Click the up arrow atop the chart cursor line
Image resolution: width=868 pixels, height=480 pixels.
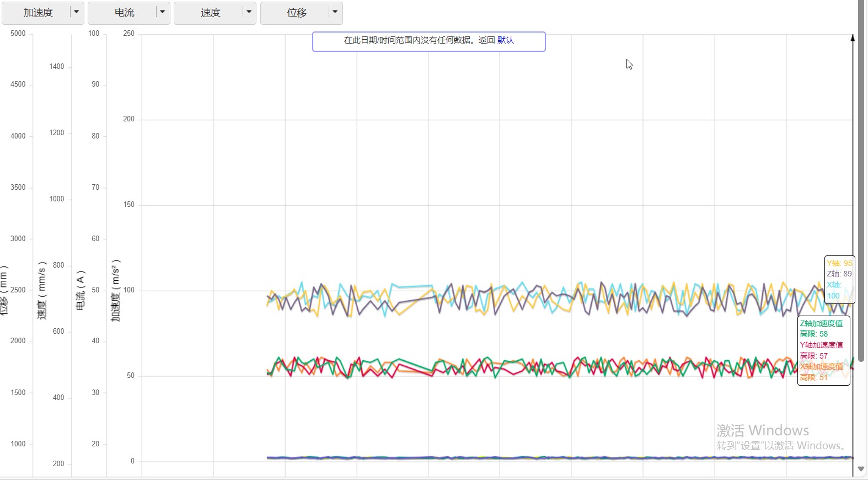pos(853,38)
